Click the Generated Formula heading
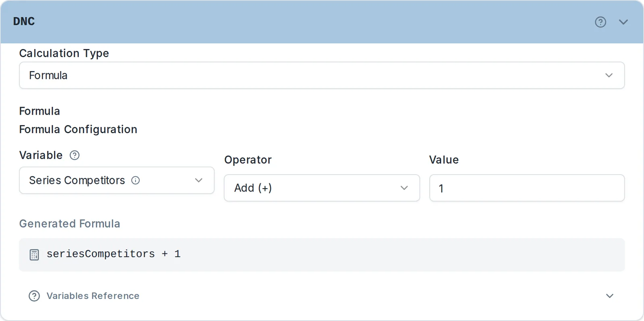The height and width of the screenshot is (321, 644). [70, 224]
